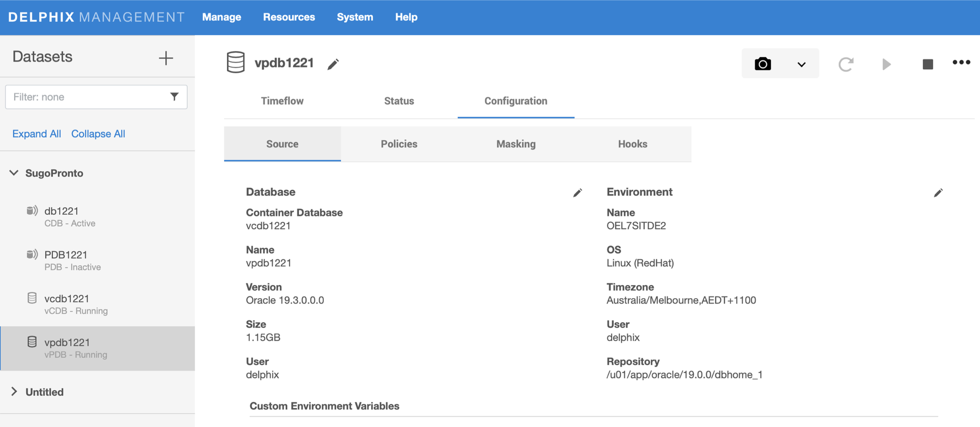Viewport: 980px width, 427px height.
Task: Open the snapshot dropdown arrow
Action: click(802, 64)
